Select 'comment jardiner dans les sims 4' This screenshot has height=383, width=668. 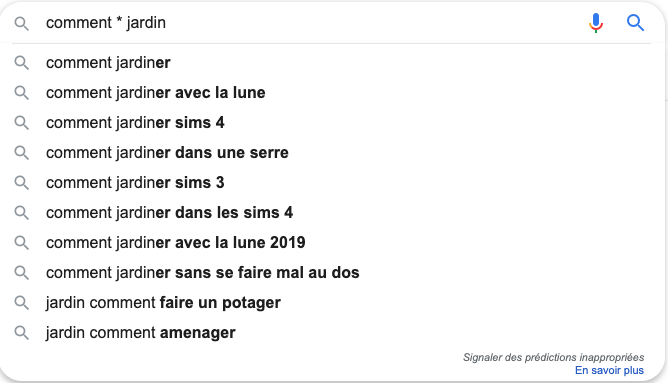(x=332, y=213)
